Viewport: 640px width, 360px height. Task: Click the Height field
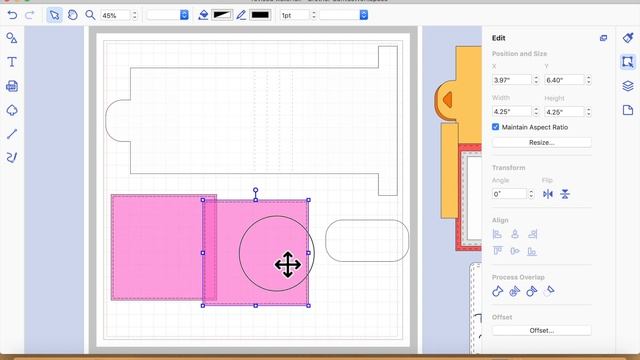[x=564, y=111]
